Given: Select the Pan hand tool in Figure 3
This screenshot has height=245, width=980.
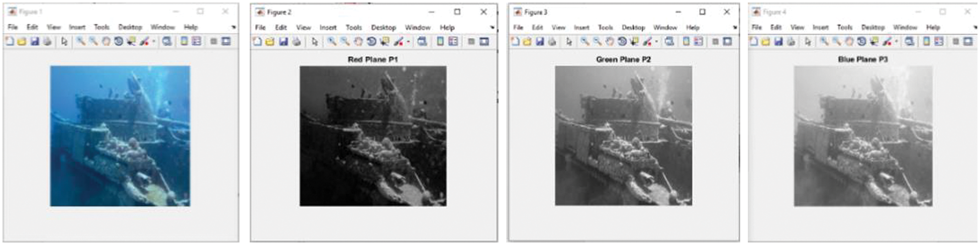Looking at the screenshot, I should pos(610,42).
